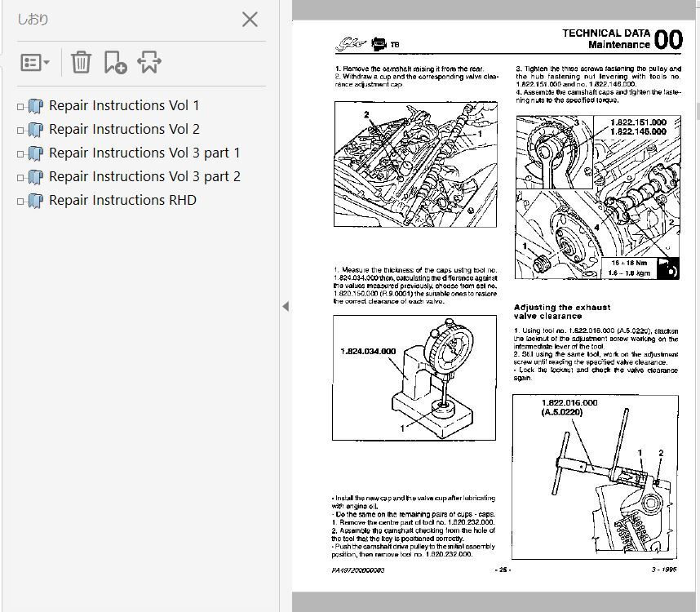
Task: Add a new bookmark icon
Action: click(115, 62)
